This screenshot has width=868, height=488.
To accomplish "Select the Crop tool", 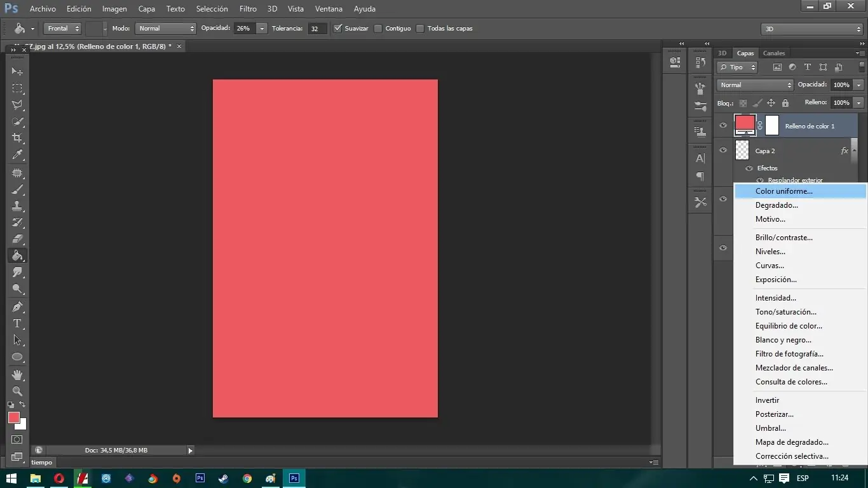I will (x=18, y=138).
